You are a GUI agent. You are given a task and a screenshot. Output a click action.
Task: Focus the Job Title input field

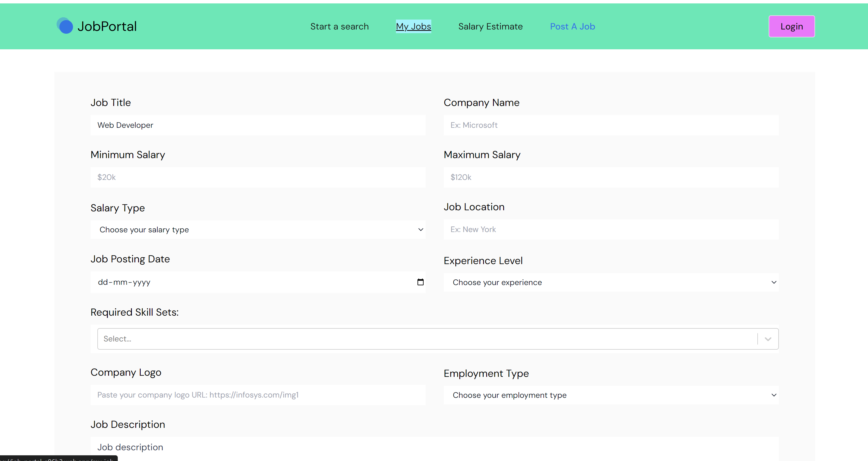[258, 125]
